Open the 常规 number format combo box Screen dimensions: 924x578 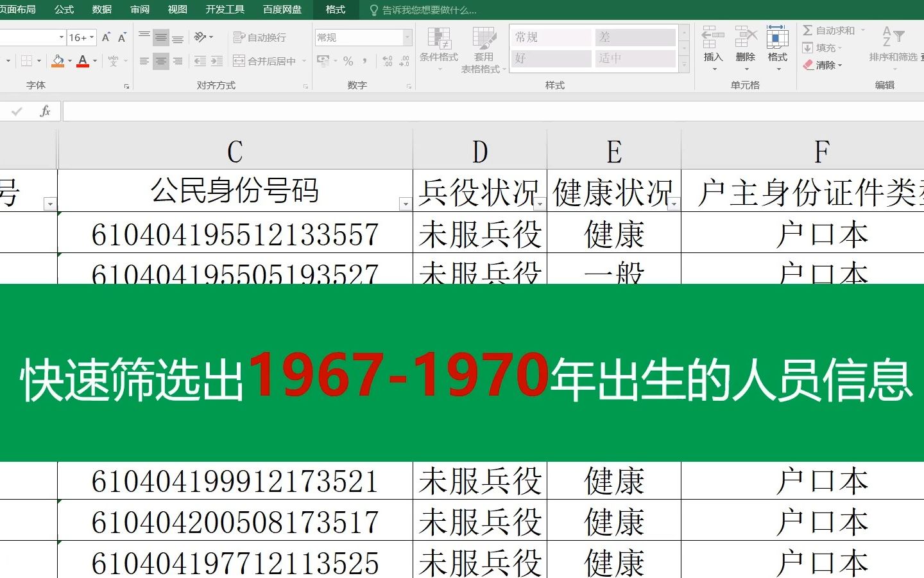coord(363,38)
